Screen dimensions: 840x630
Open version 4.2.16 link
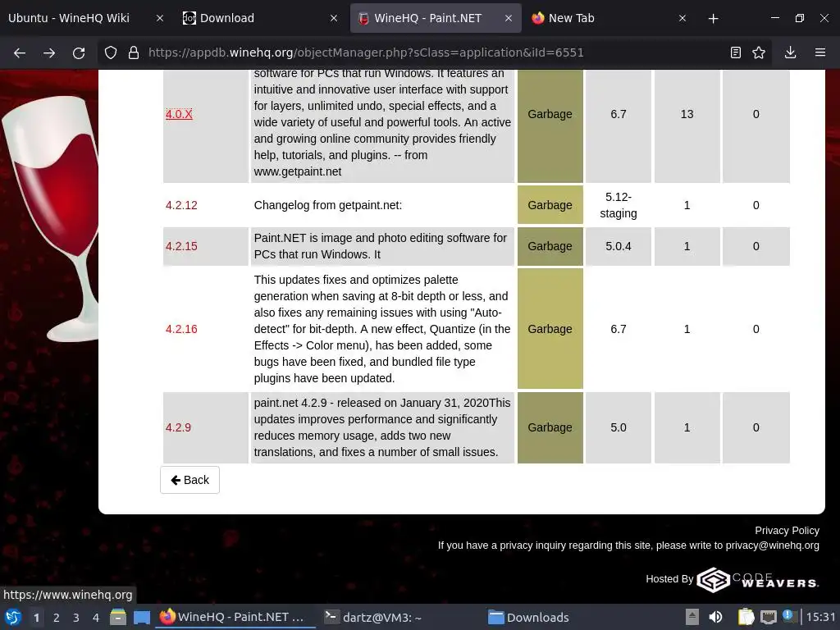181,329
